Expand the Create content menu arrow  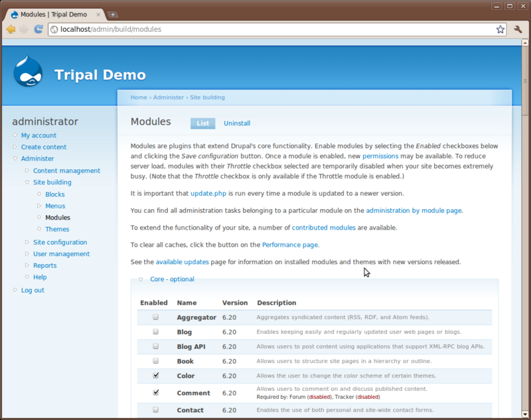tap(15, 147)
